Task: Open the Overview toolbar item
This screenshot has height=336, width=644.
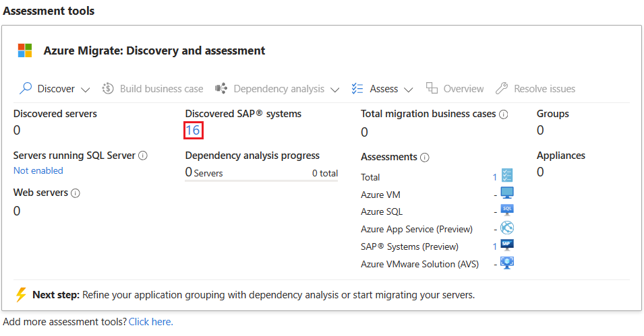Action: tap(455, 89)
